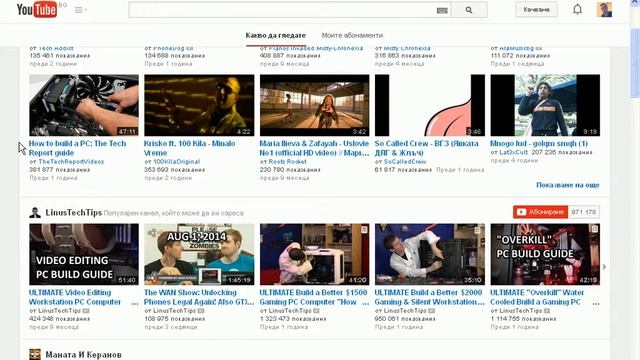Open So Called Crew video thumbnail
This screenshot has width=640, height=360.
[430, 105]
